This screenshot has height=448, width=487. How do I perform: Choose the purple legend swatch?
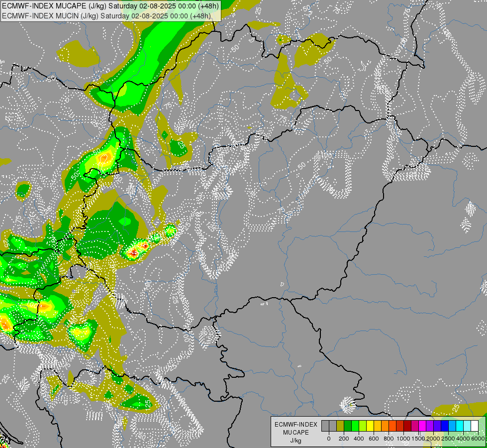pos(430,426)
